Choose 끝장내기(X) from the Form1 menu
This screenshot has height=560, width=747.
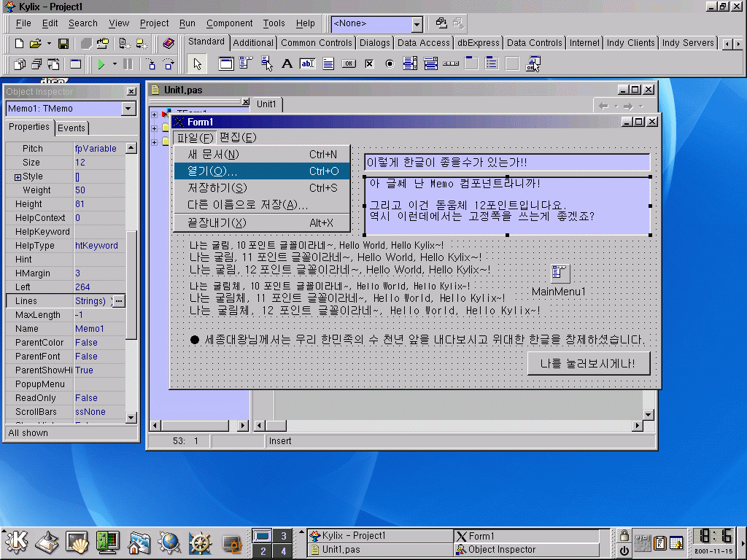coord(262,223)
